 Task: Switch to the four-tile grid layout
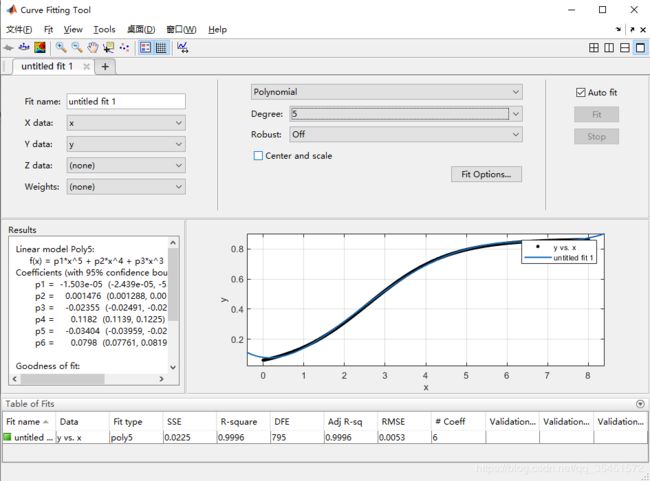pos(594,48)
